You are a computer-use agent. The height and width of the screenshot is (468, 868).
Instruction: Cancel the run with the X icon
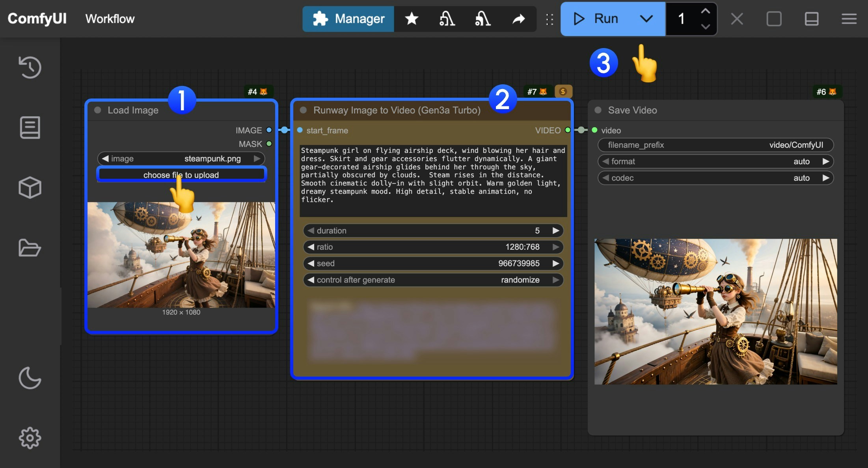(736, 19)
